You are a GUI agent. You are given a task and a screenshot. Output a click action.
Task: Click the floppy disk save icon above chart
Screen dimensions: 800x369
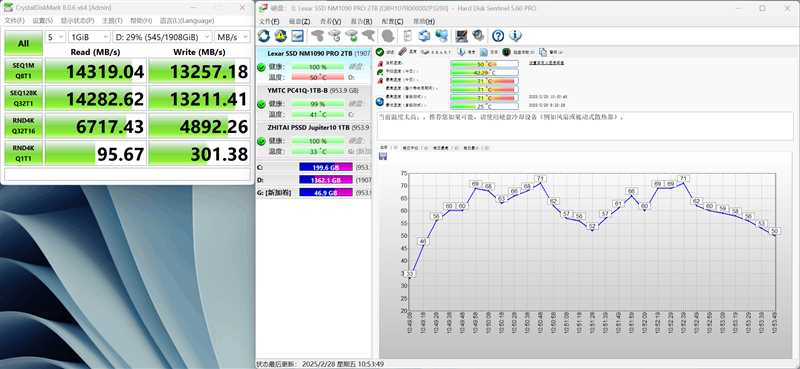tap(383, 156)
